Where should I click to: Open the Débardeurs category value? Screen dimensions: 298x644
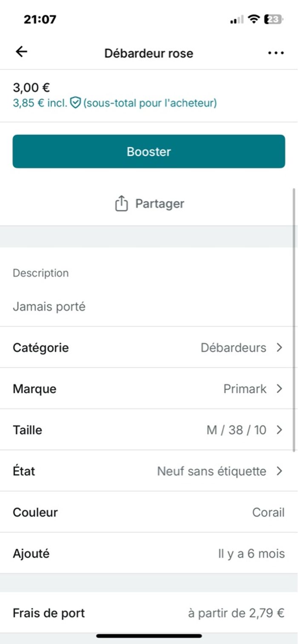pyautogui.click(x=233, y=348)
